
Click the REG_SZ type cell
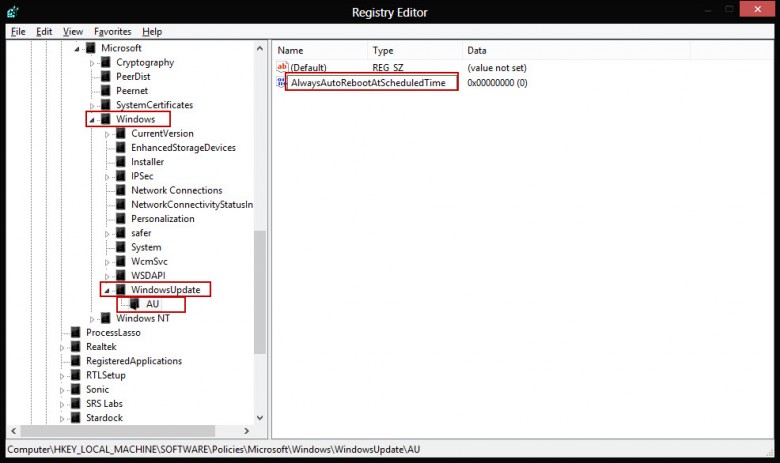pyautogui.click(x=388, y=68)
